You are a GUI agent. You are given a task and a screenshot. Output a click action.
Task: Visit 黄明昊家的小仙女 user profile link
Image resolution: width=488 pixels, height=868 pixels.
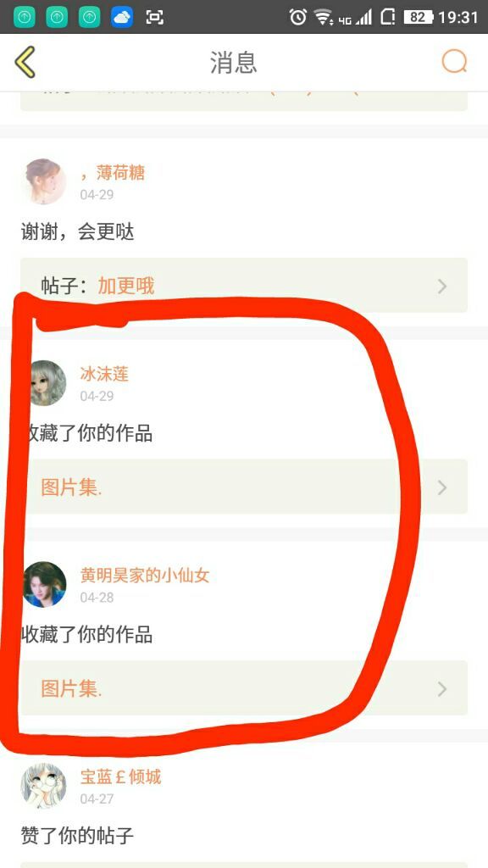145,576
